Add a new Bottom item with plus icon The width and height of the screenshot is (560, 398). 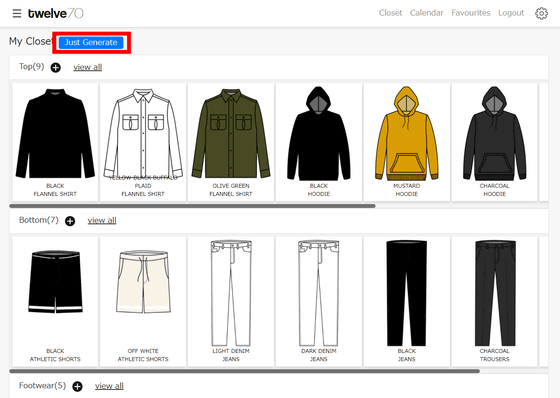70,221
